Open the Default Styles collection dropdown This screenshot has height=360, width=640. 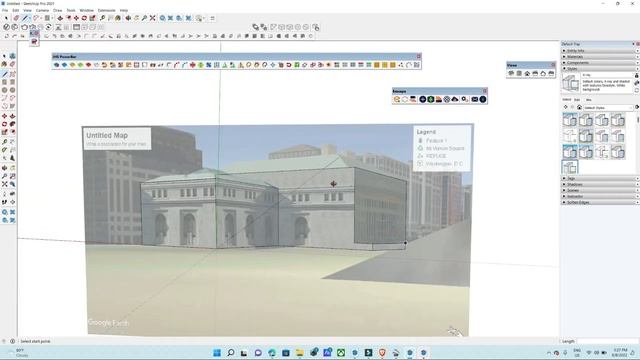pos(608,108)
